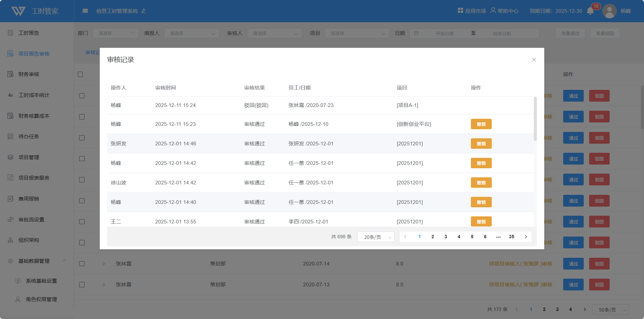
Task: Click the notification bell icon
Action: pyautogui.click(x=590, y=11)
